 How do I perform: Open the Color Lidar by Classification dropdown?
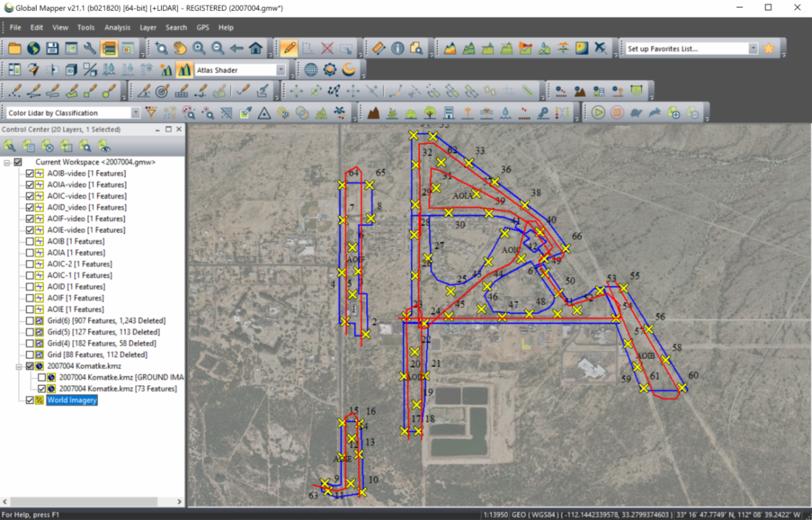135,113
